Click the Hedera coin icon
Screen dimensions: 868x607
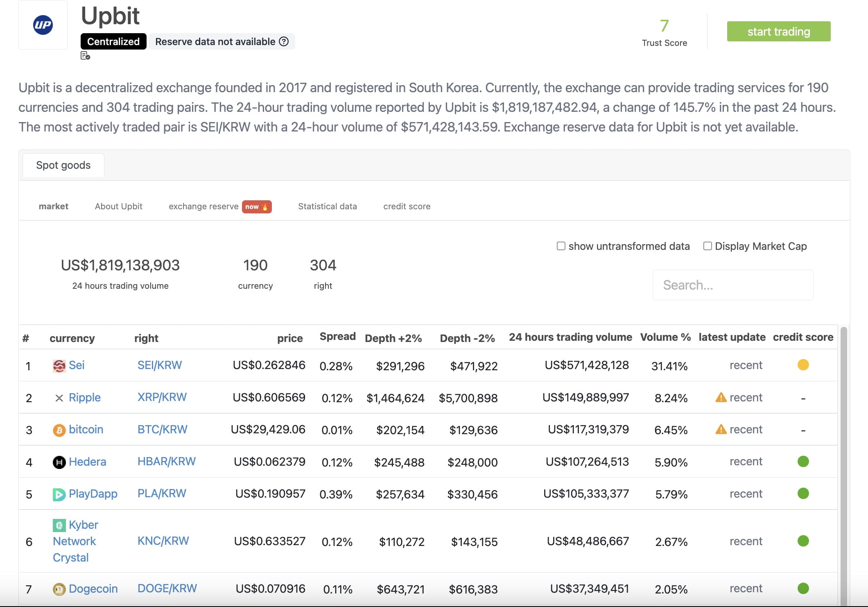tap(59, 462)
